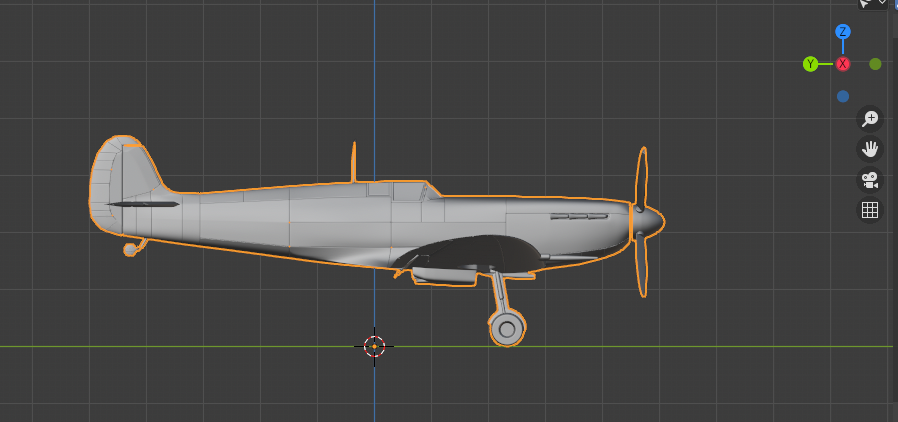Click the small tail wheel
The image size is (898, 422).
(x=131, y=249)
